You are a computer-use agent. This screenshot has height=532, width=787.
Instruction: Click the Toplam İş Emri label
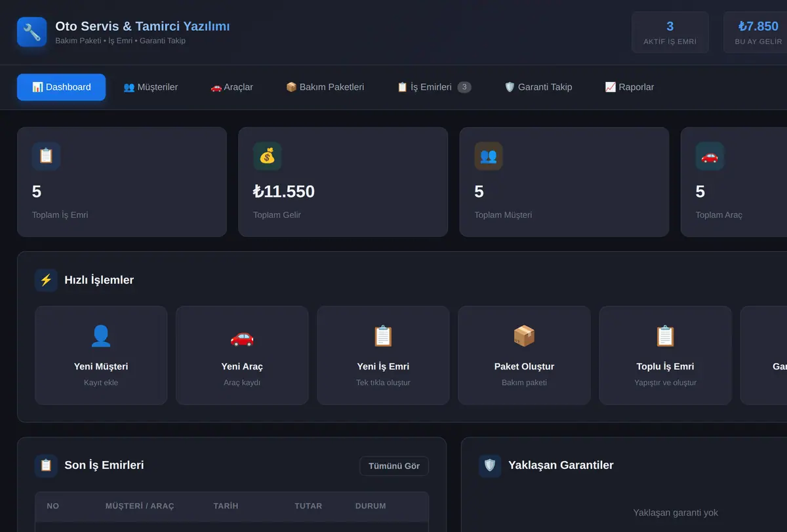coord(60,215)
